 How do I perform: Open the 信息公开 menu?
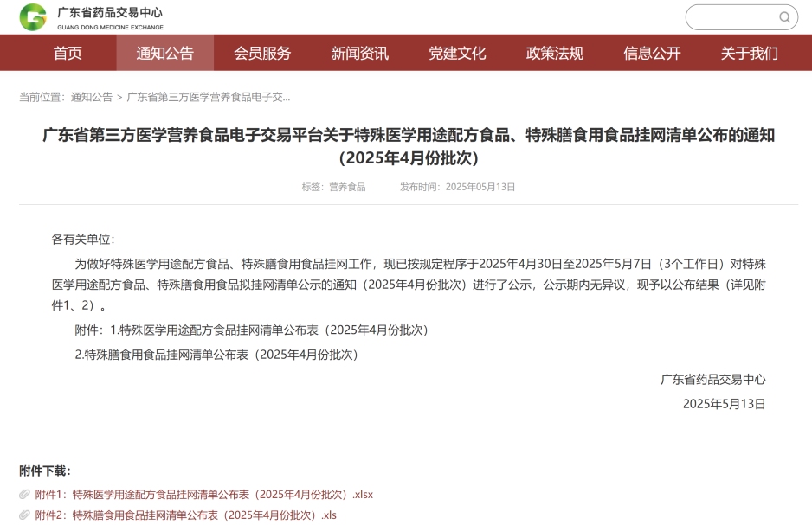pos(652,53)
